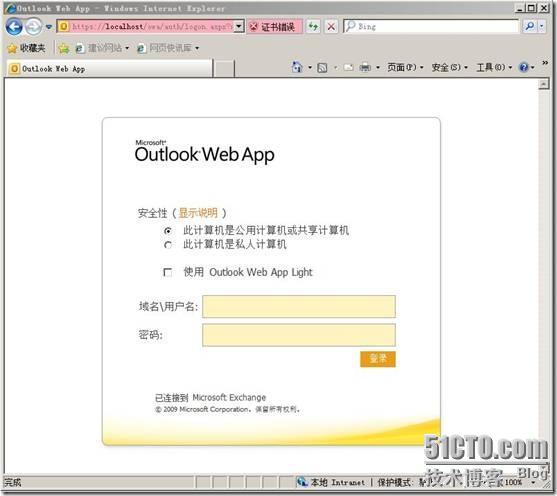Click the 本地 Intranet zone status icon
This screenshot has height=496, width=557.
(302, 482)
